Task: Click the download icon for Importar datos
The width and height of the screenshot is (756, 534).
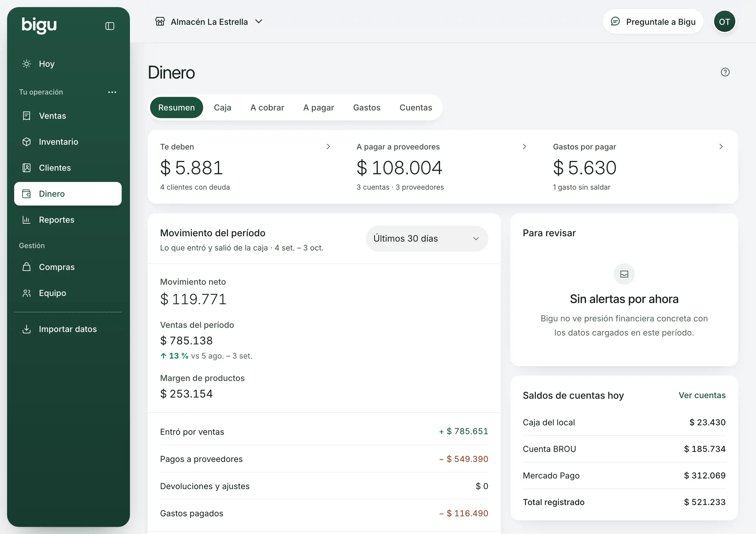Action: coord(27,329)
